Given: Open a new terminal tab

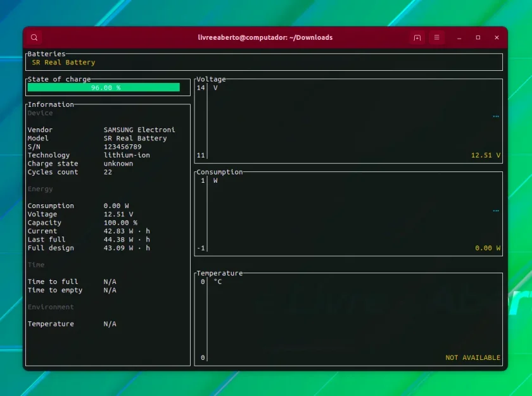Looking at the screenshot, I should pyautogui.click(x=417, y=37).
